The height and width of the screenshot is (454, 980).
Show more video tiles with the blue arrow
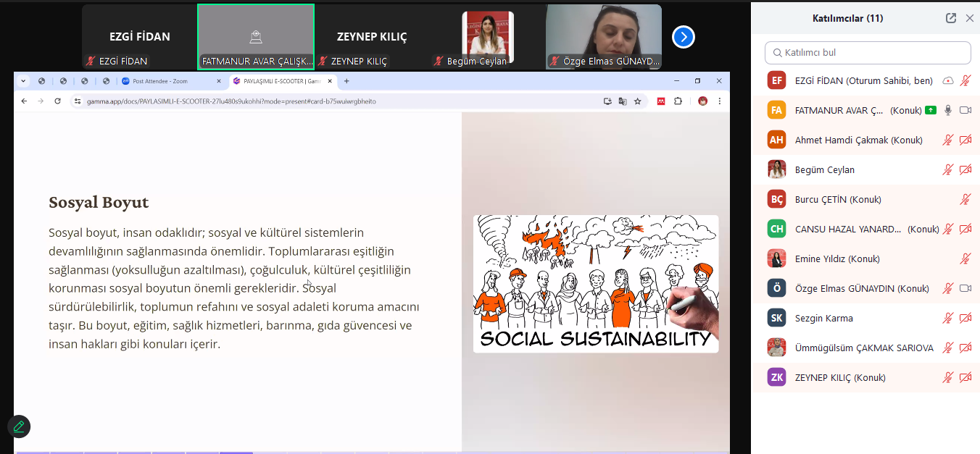683,37
